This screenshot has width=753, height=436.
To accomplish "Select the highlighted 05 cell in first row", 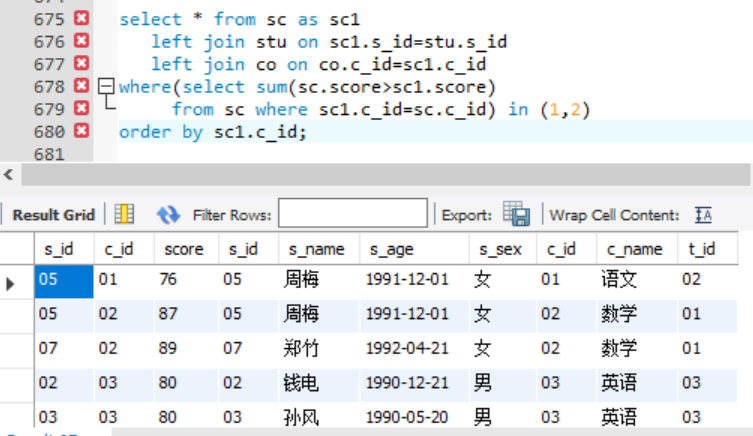I will pos(64,281).
